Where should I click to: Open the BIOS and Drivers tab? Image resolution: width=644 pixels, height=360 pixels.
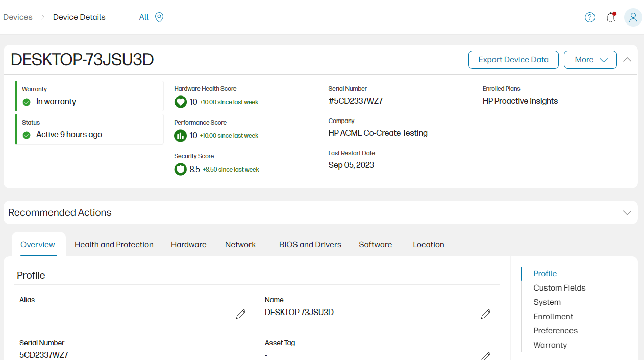pyautogui.click(x=310, y=244)
